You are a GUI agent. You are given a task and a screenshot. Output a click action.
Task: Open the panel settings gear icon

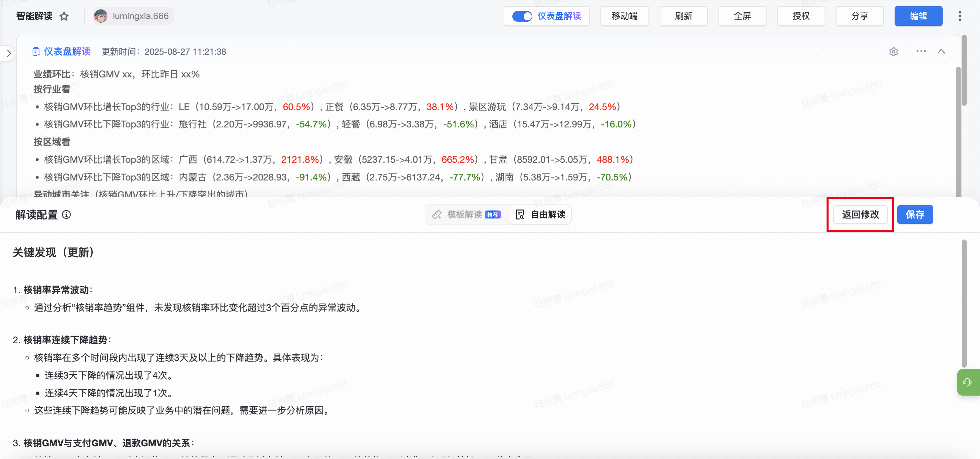pyautogui.click(x=893, y=51)
